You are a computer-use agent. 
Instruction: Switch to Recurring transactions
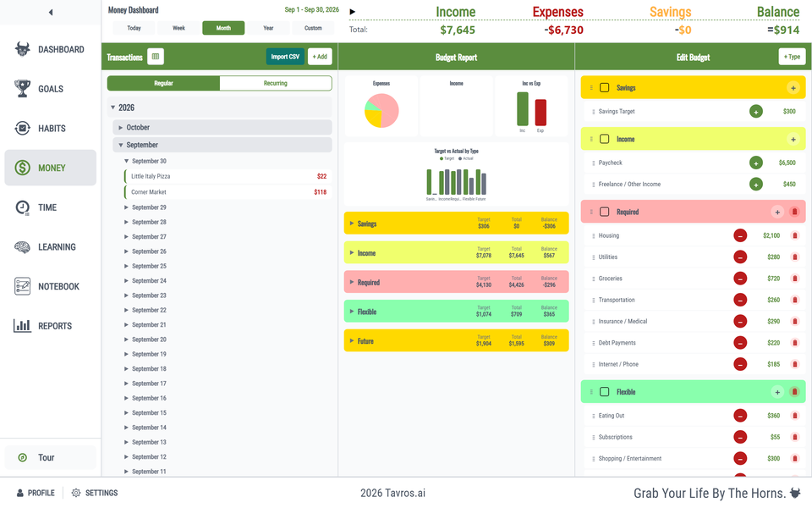(x=276, y=83)
